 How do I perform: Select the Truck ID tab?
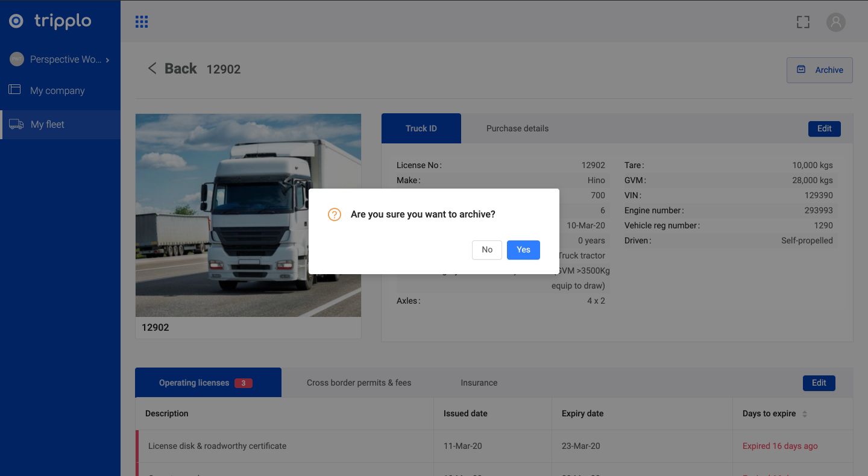pos(421,128)
